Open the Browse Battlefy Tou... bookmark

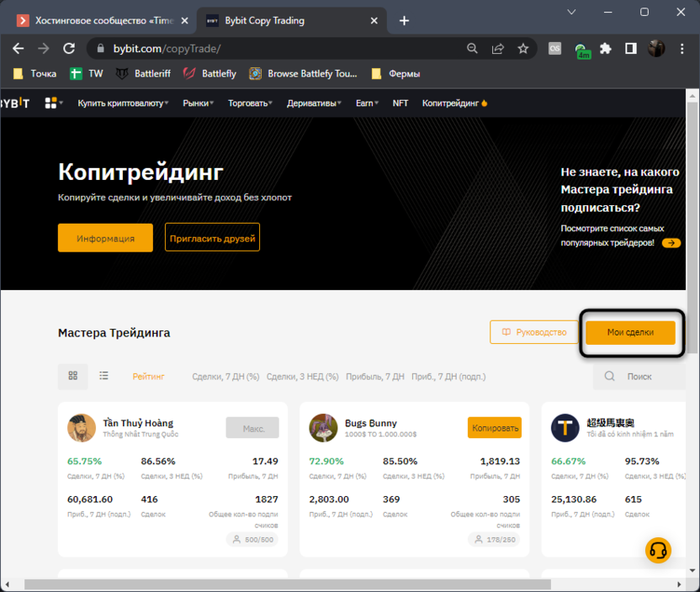[x=304, y=74]
